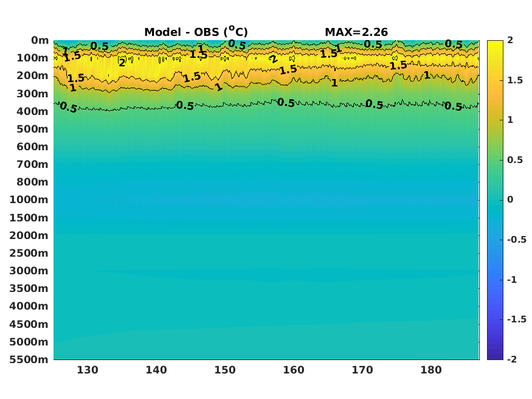Click the '700m' depth tick label
The width and height of the screenshot is (532, 399).
click(33, 164)
